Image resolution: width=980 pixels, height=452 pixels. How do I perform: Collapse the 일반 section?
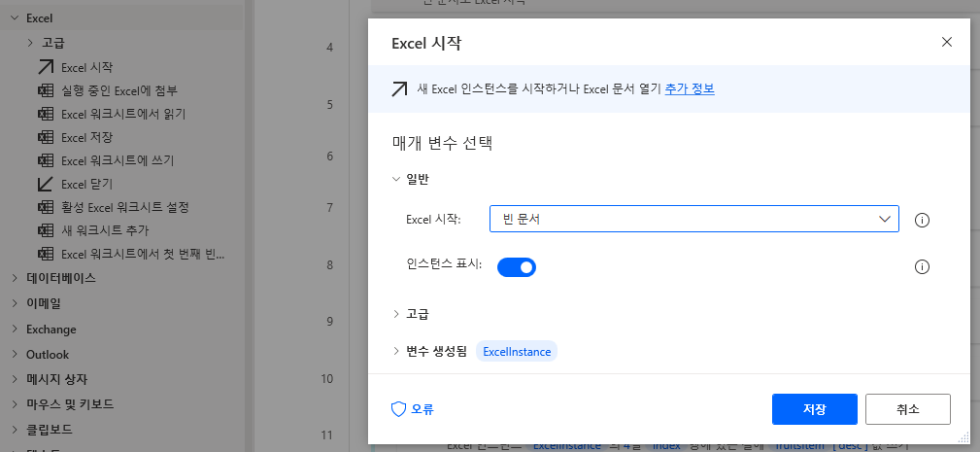click(x=395, y=180)
